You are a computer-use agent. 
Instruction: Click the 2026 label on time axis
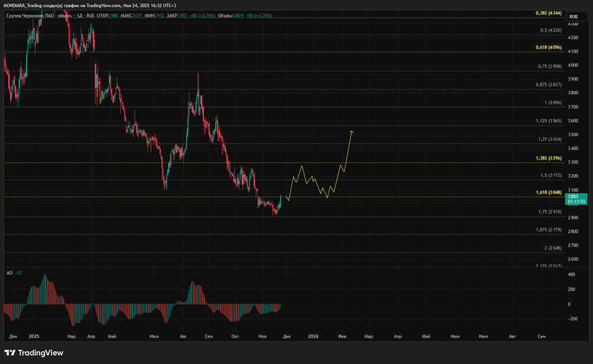pyautogui.click(x=313, y=336)
